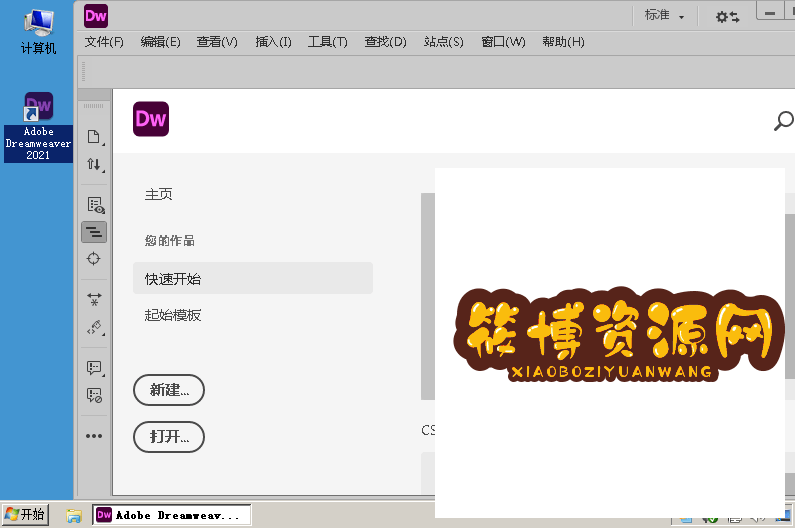
Task: Open the 标准 workspace dropdown
Action: 665,16
